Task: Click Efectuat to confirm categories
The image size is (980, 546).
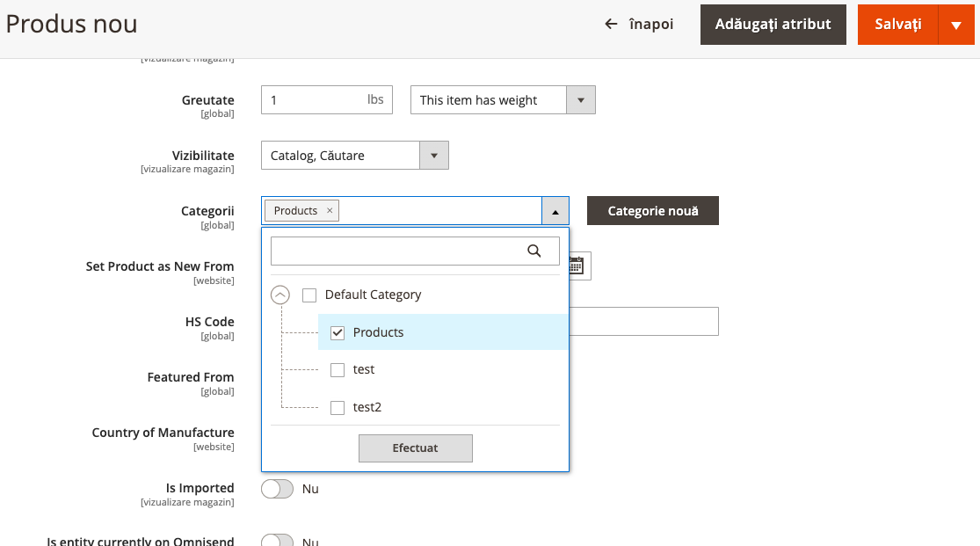Action: pyautogui.click(x=415, y=448)
